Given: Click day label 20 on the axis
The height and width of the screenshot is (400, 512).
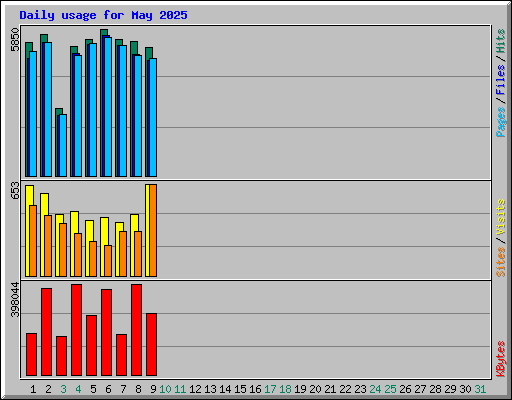Looking at the screenshot, I should pos(315,389).
